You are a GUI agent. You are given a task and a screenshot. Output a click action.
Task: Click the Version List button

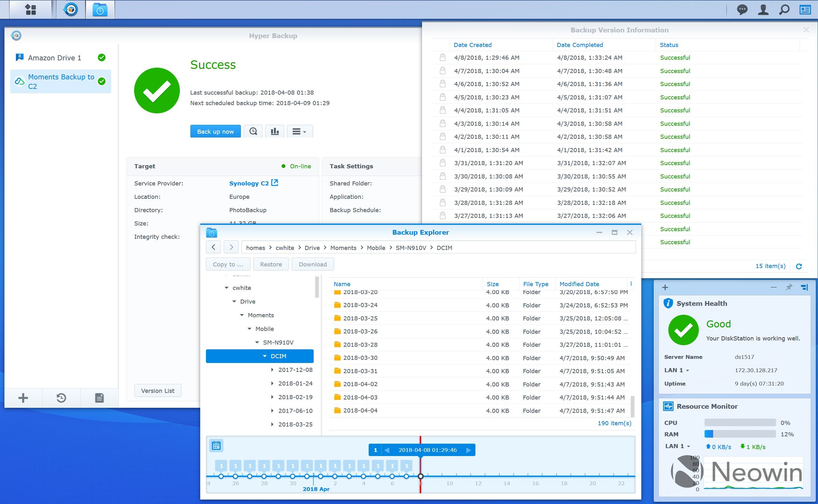(x=160, y=391)
